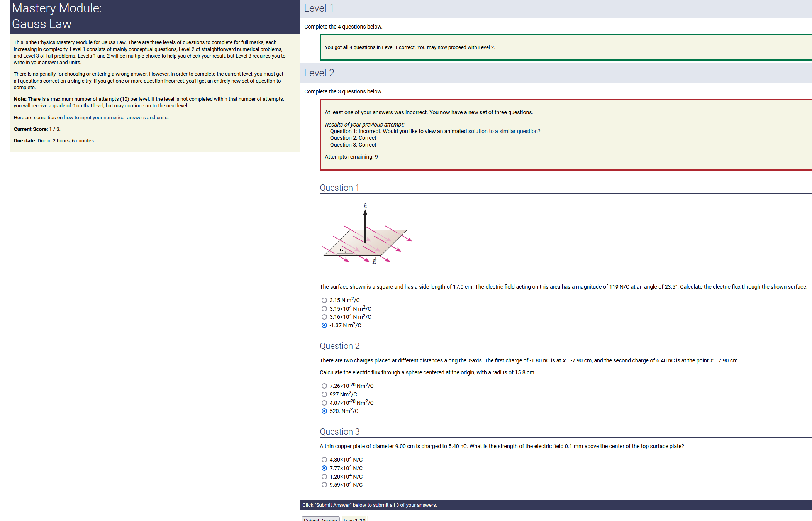The width and height of the screenshot is (812, 521).
Task: Click the Question 3 heading
Action: (x=339, y=431)
